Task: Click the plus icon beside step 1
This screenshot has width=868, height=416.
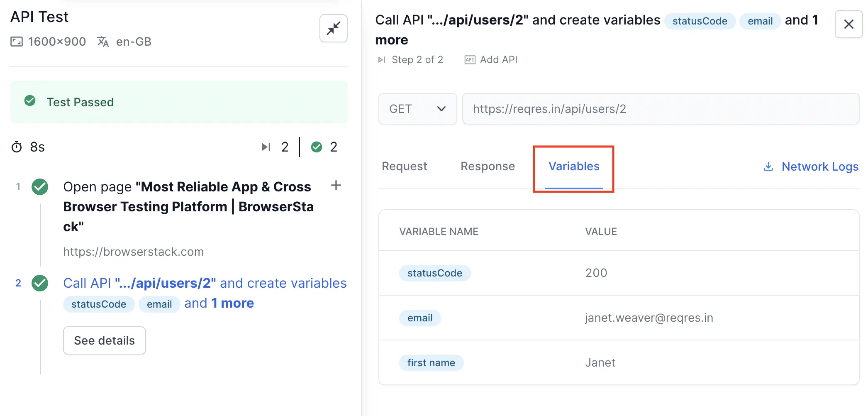Action: pyautogui.click(x=336, y=185)
